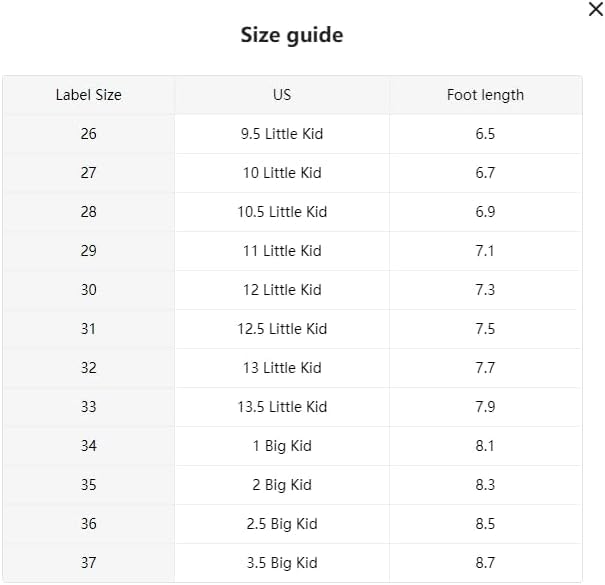Click the 10.5 Little Kid cell

[282, 212]
